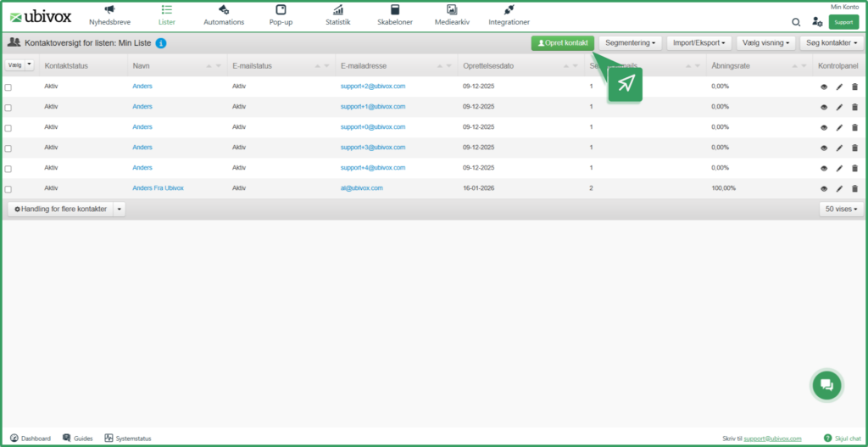This screenshot has height=447, width=868.
Task: Open the Statistik section
Action: (337, 15)
